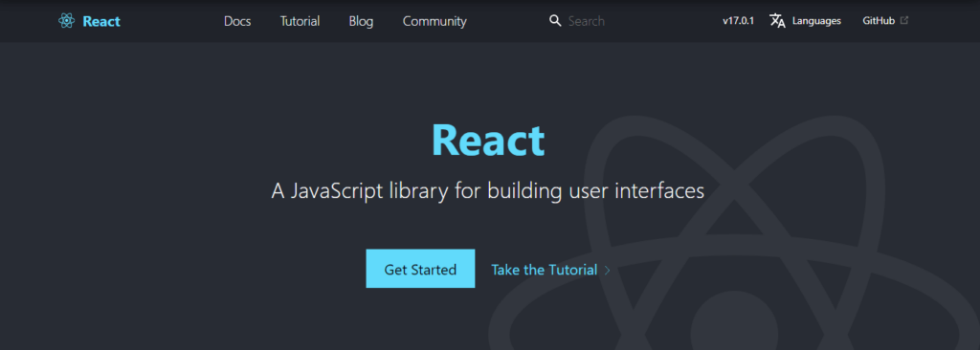Image resolution: width=980 pixels, height=350 pixels.
Task: Follow the Take the Tutorial link
Action: pyautogui.click(x=545, y=270)
